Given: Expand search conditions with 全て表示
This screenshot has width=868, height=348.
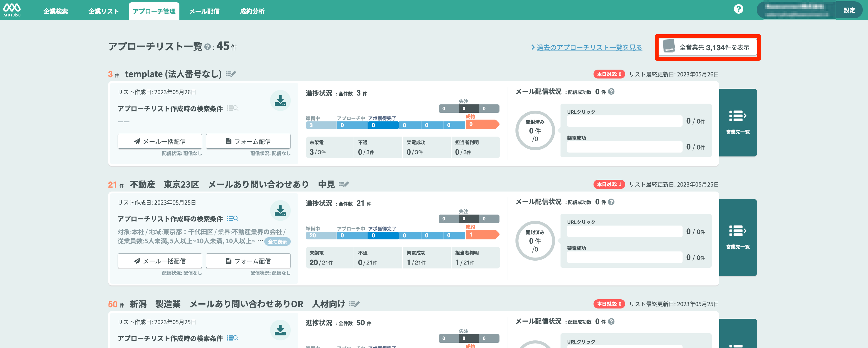Looking at the screenshot, I should point(277,241).
